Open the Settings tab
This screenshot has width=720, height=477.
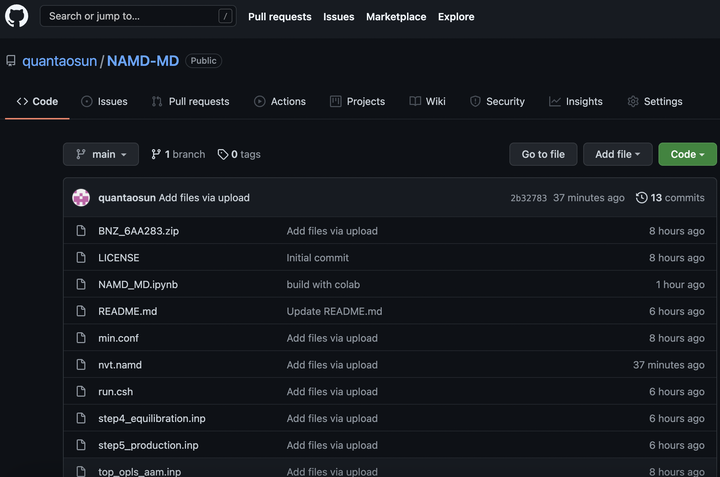coord(655,102)
